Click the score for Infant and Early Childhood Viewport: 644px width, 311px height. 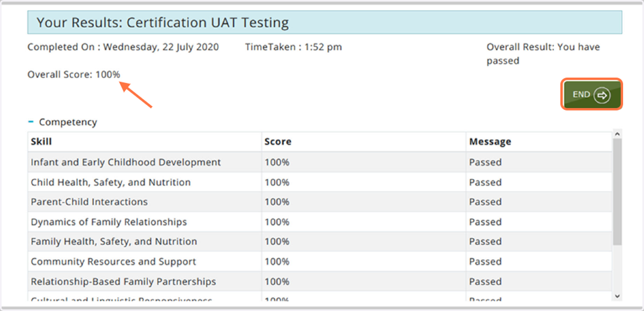(x=277, y=162)
